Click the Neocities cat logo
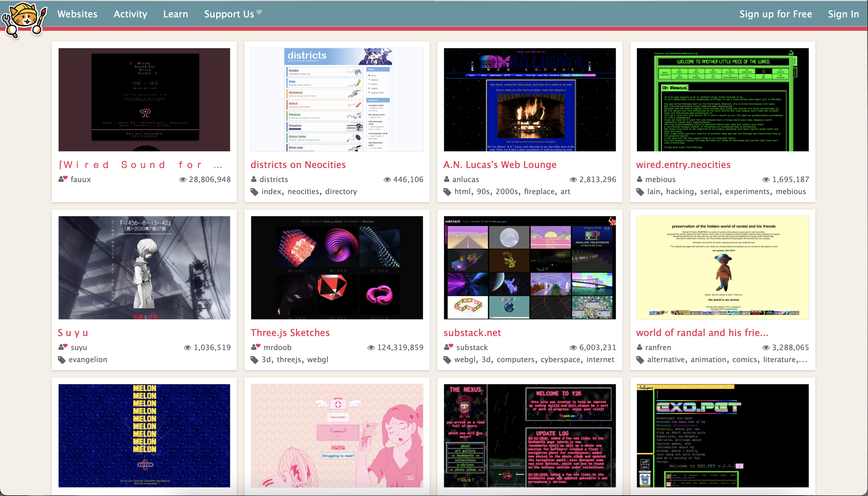The width and height of the screenshot is (868, 496). coord(24,20)
